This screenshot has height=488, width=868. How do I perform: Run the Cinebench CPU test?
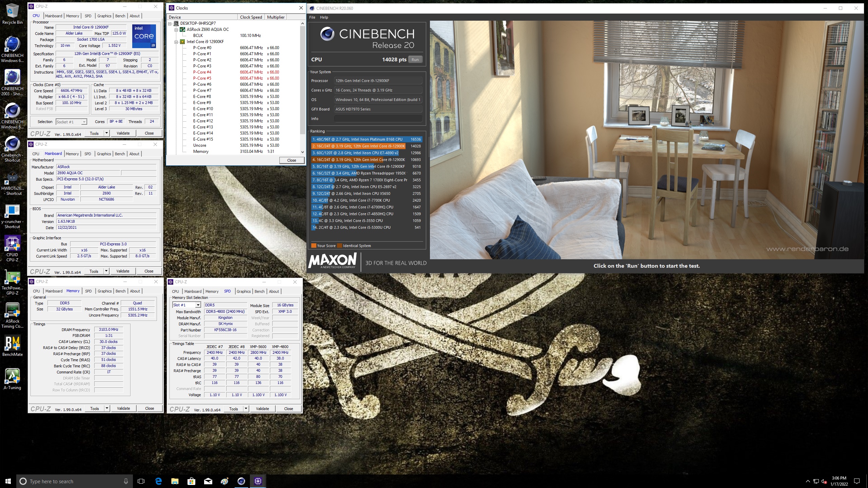415,60
